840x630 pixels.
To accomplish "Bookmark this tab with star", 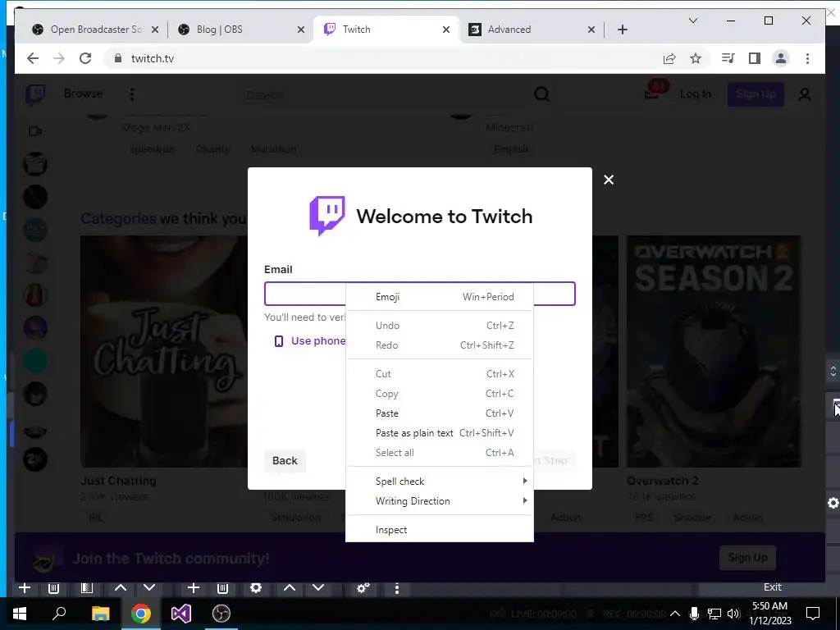I will (696, 58).
